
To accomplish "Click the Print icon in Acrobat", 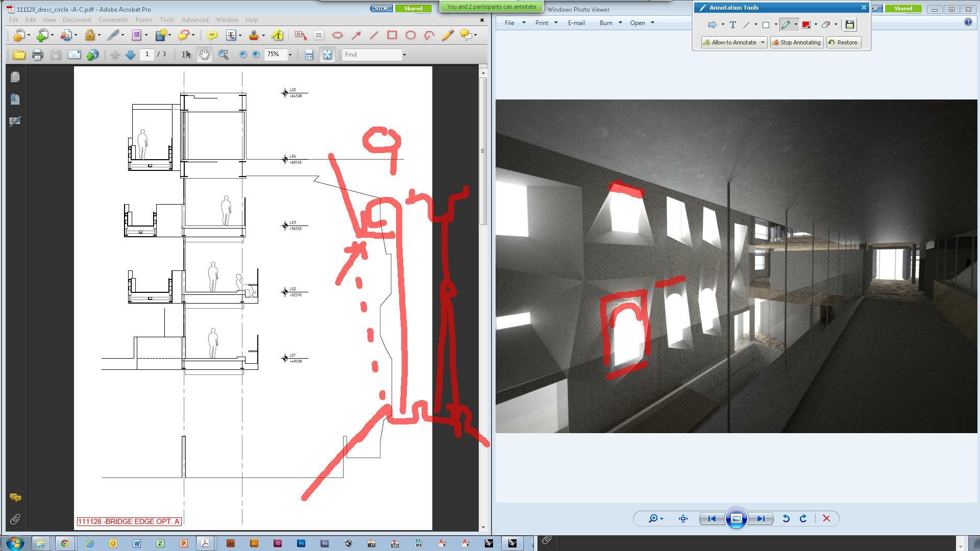I will [x=37, y=55].
